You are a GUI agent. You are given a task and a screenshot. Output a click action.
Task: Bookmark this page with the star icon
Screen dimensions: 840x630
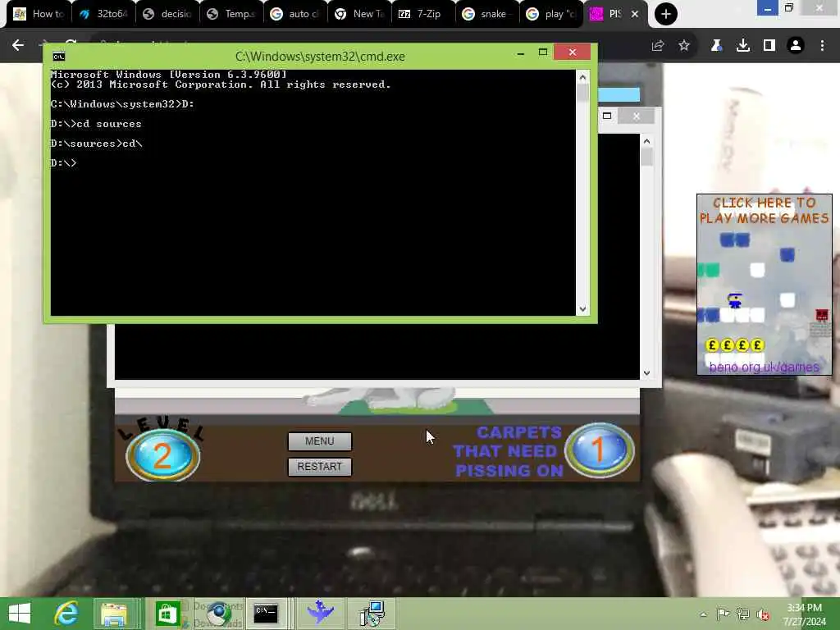tap(684, 46)
